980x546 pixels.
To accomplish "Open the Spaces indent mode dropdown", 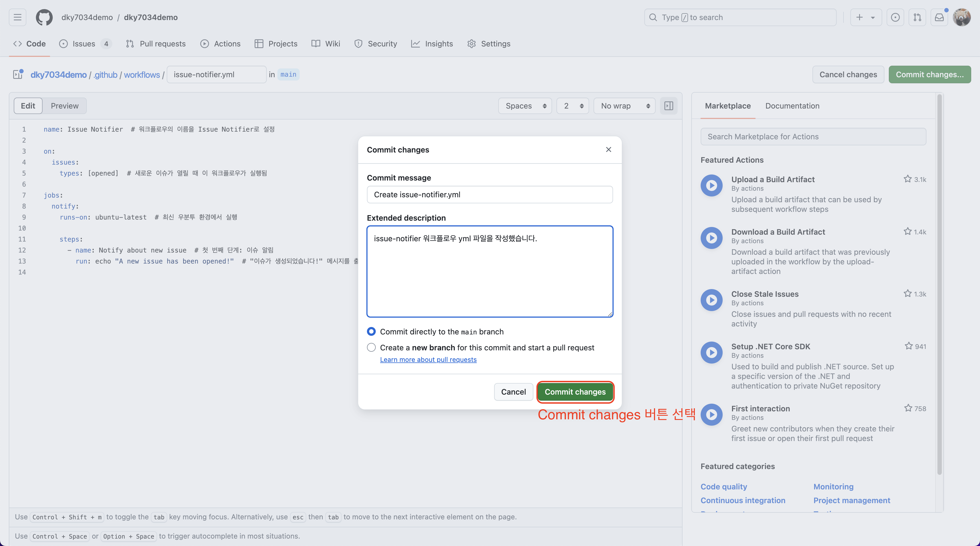I will pyautogui.click(x=525, y=106).
